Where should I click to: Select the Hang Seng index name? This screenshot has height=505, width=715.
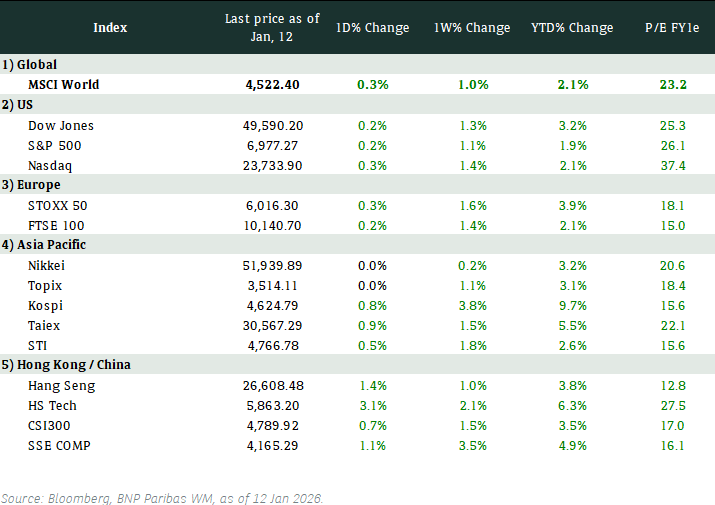tap(61, 385)
